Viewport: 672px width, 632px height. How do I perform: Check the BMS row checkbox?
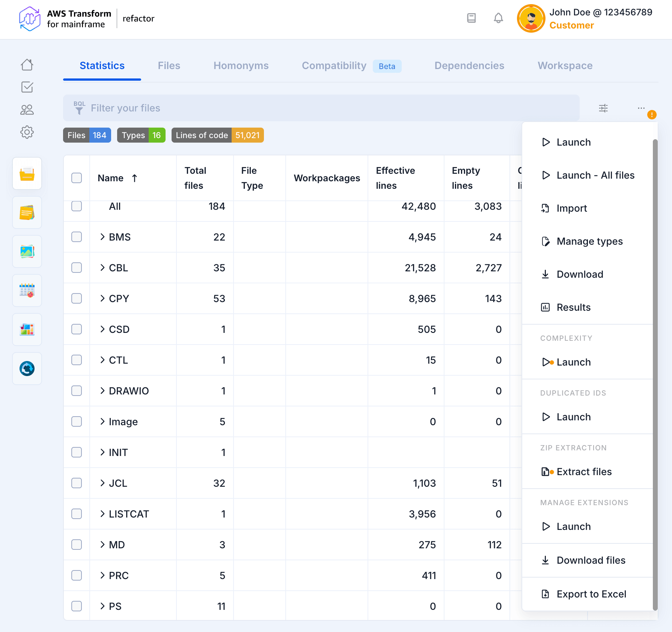tap(77, 237)
